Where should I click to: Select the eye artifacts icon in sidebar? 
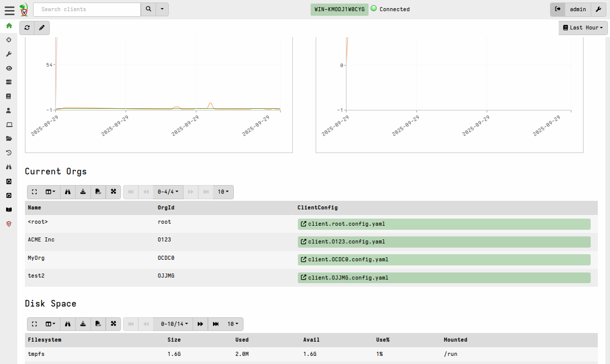pos(9,68)
